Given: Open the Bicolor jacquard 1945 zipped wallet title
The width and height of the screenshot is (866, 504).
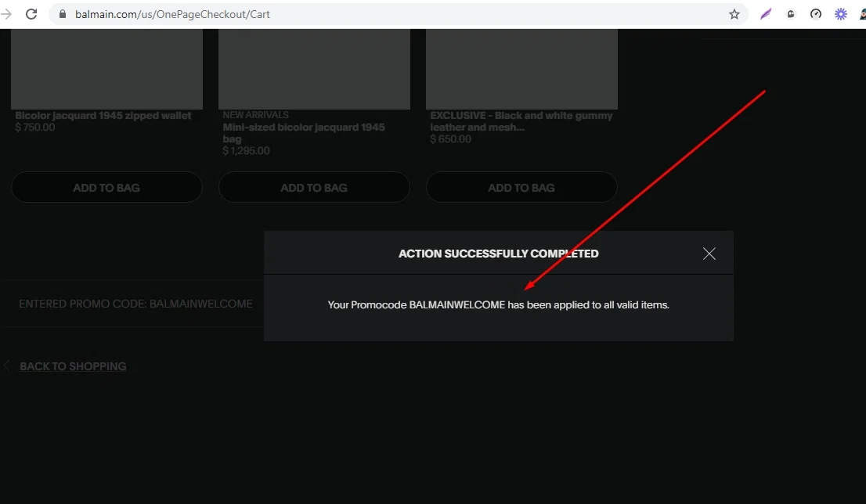Looking at the screenshot, I should [103, 115].
